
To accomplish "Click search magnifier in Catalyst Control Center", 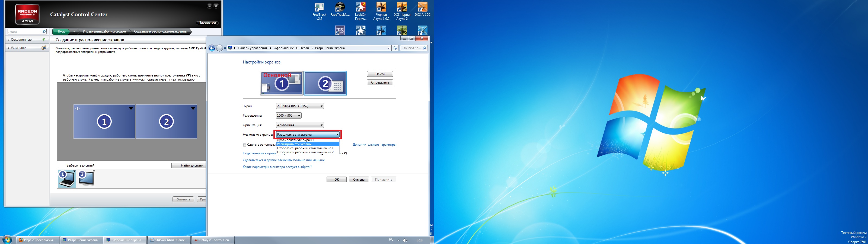I will (44, 32).
